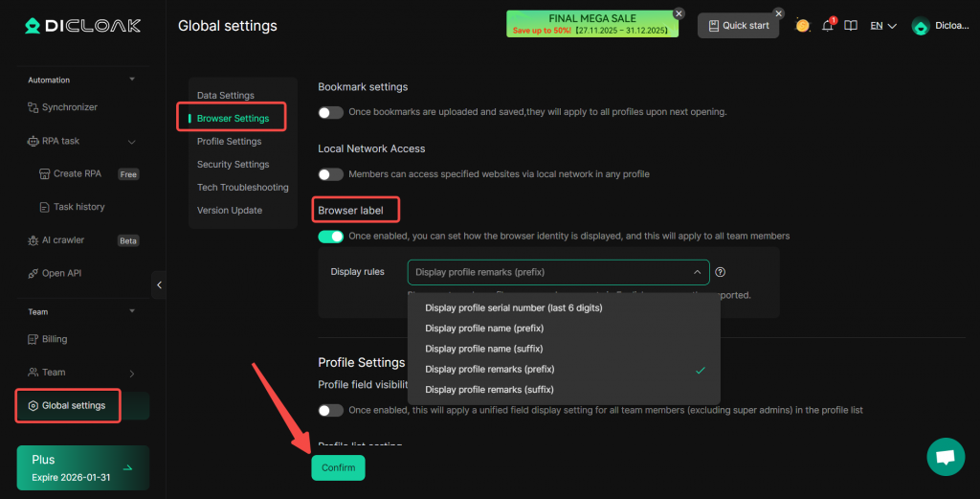
Task: Click the Quick start button
Action: click(738, 26)
